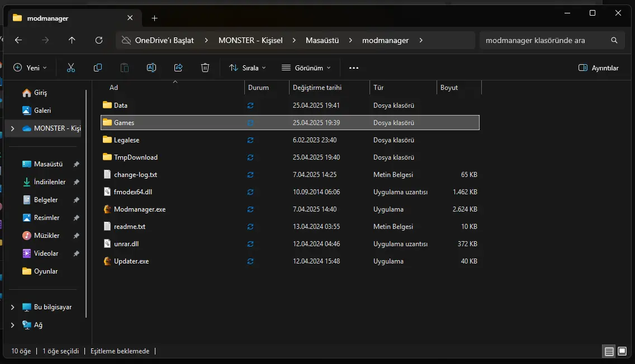Go forward with the right arrow
Image resolution: width=635 pixels, height=364 pixels.
click(x=45, y=40)
